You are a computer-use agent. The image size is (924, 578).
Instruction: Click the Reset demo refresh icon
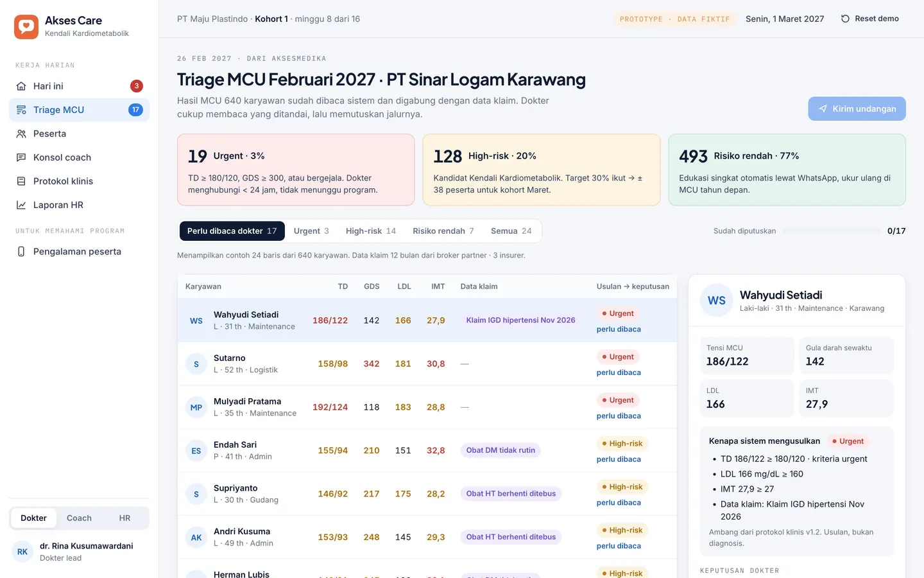tap(845, 19)
